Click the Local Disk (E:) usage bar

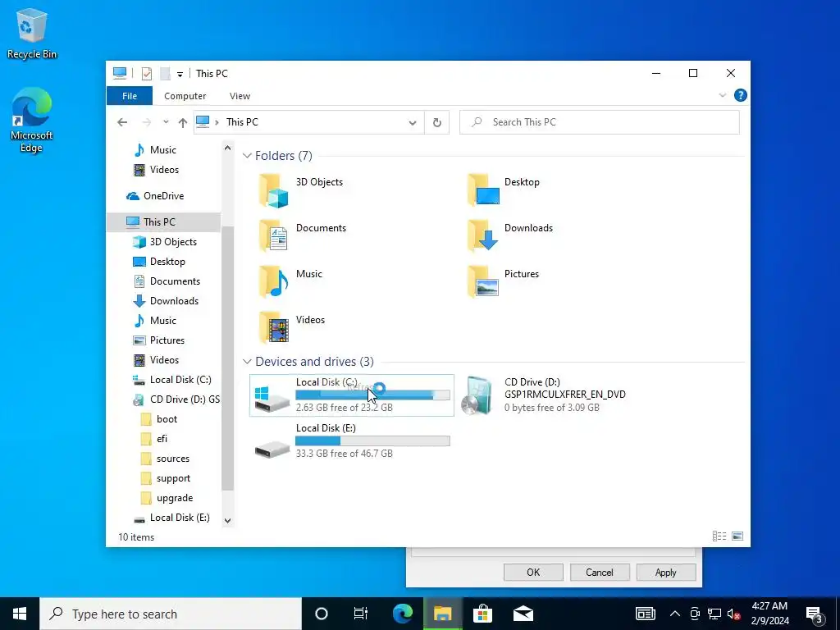372,441
